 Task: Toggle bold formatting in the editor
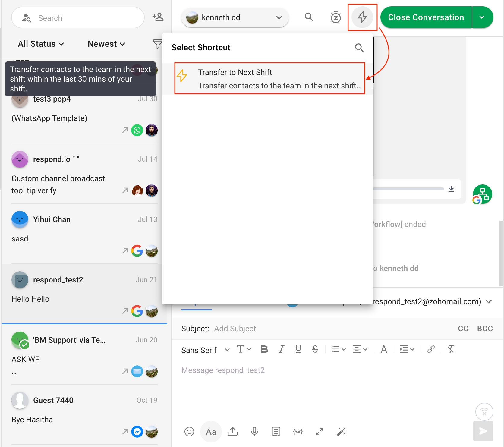pyautogui.click(x=264, y=349)
